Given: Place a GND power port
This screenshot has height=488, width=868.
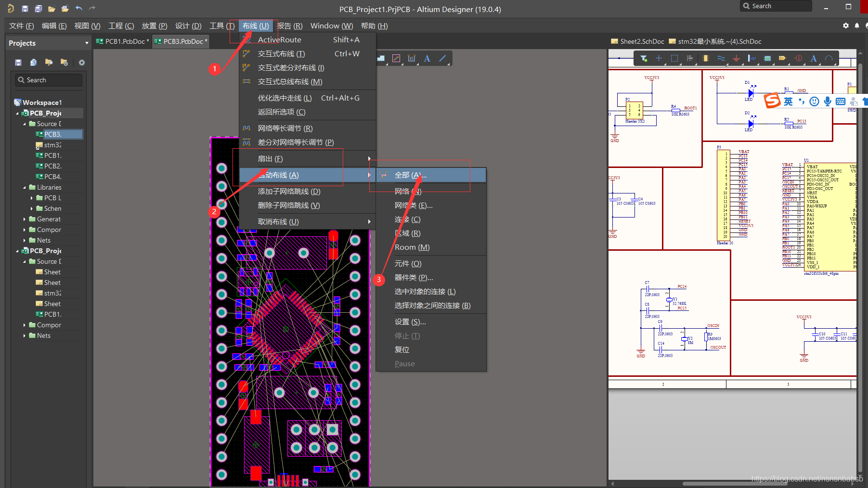Looking at the screenshot, I should 736,58.
